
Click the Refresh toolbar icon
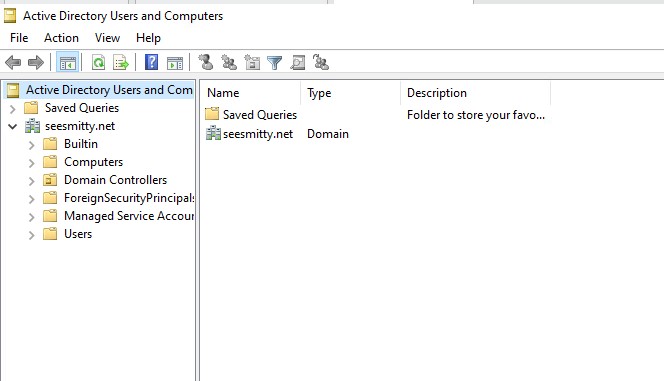tap(98, 63)
